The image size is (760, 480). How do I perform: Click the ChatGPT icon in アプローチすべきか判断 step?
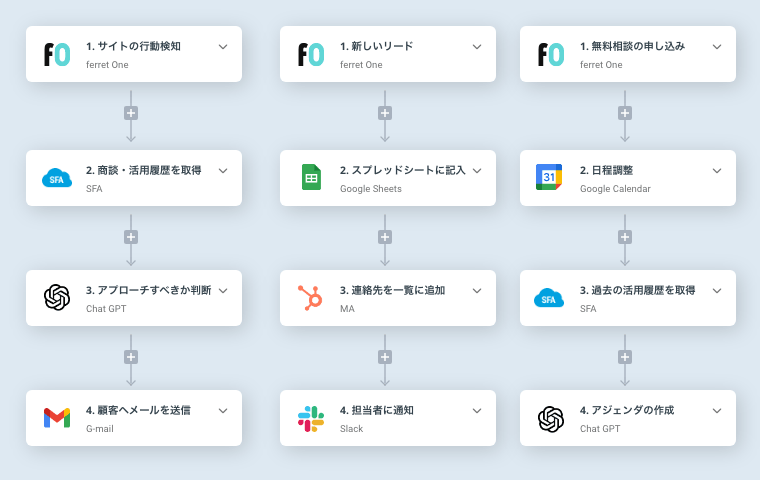(x=57, y=297)
